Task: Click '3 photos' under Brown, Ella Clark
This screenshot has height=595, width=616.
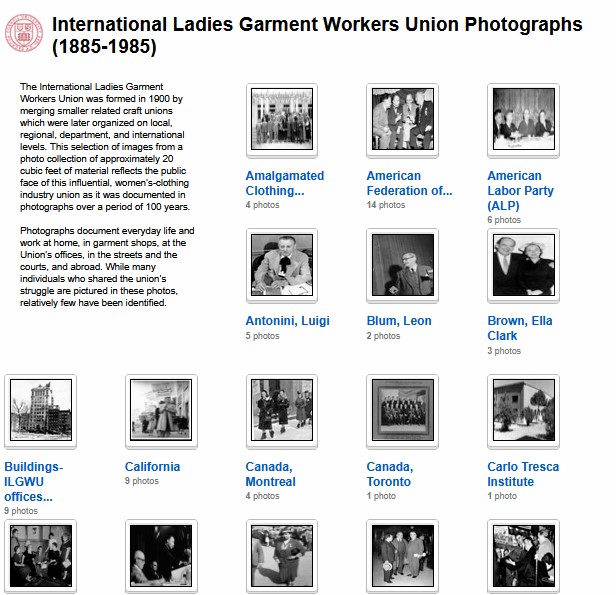Action: (x=504, y=351)
